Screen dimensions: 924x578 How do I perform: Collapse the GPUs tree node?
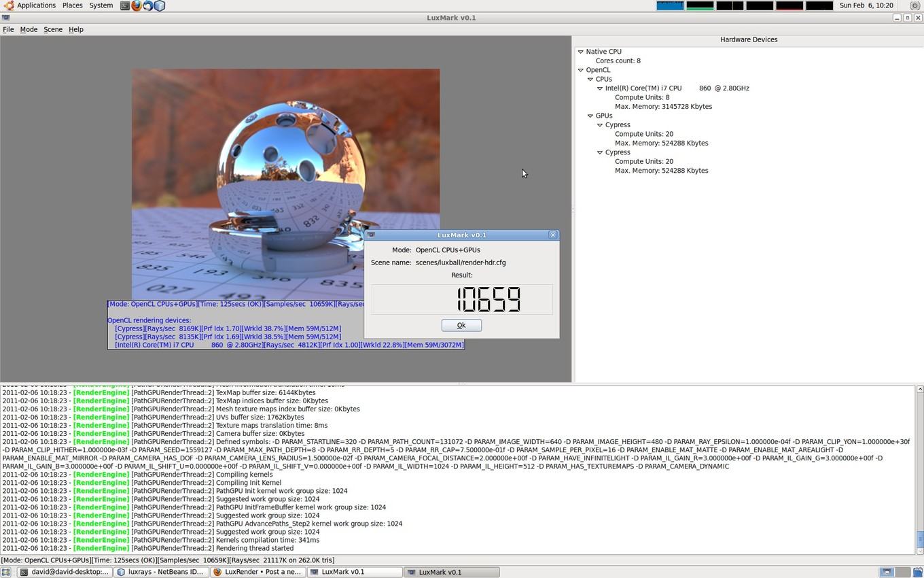(590, 116)
